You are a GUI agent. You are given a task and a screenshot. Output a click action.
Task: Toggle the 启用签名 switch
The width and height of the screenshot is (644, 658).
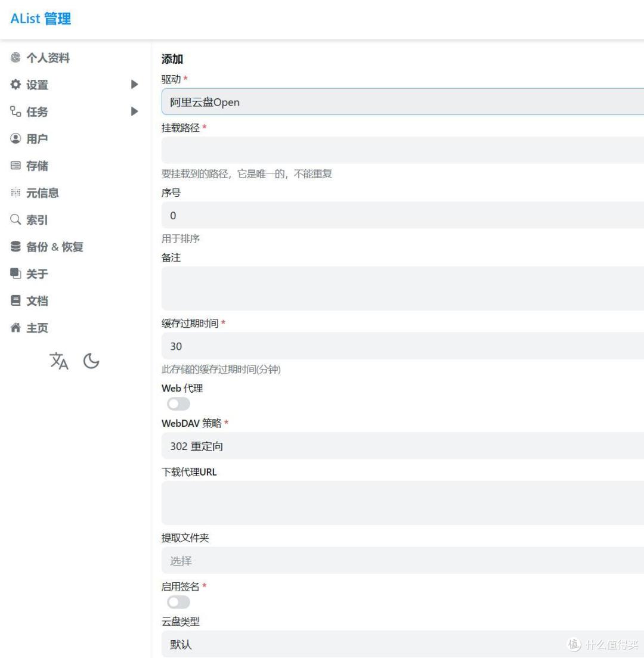point(178,602)
